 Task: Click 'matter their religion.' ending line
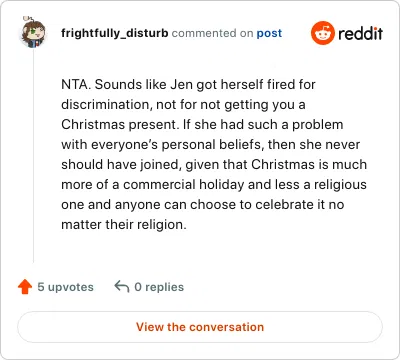[x=124, y=224]
